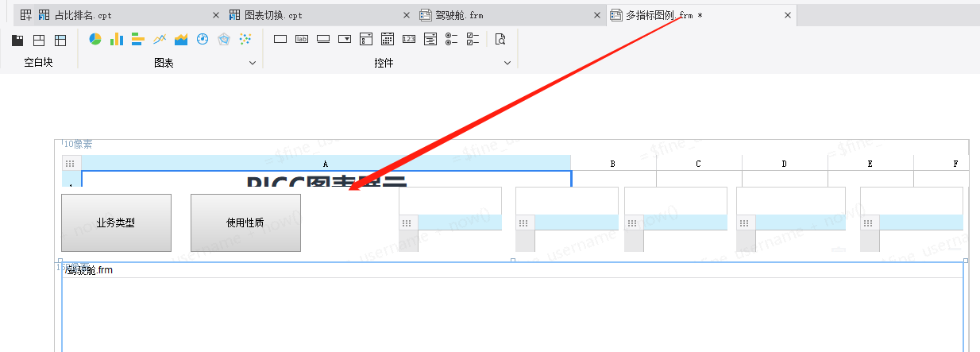Select the text box widget icon
The image size is (980, 352).
(x=280, y=39)
